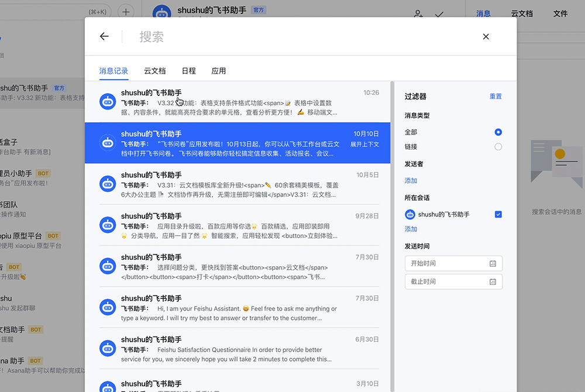
Task: Open the 消息 tab in the background window
Action: [483, 13]
